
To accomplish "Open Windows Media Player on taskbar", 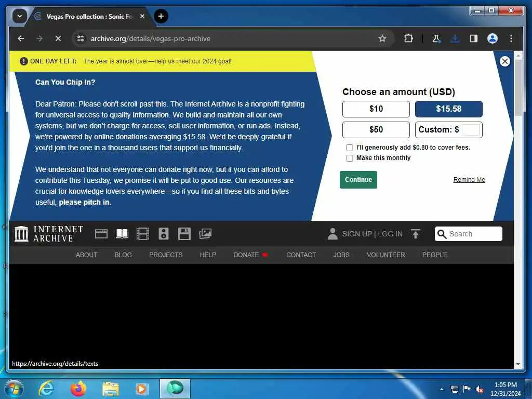I will [x=141, y=389].
